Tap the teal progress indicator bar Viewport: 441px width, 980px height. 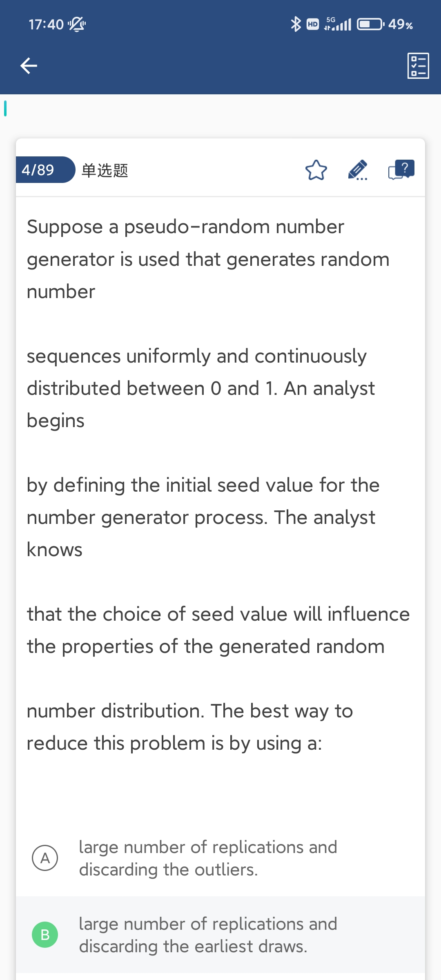click(x=5, y=108)
